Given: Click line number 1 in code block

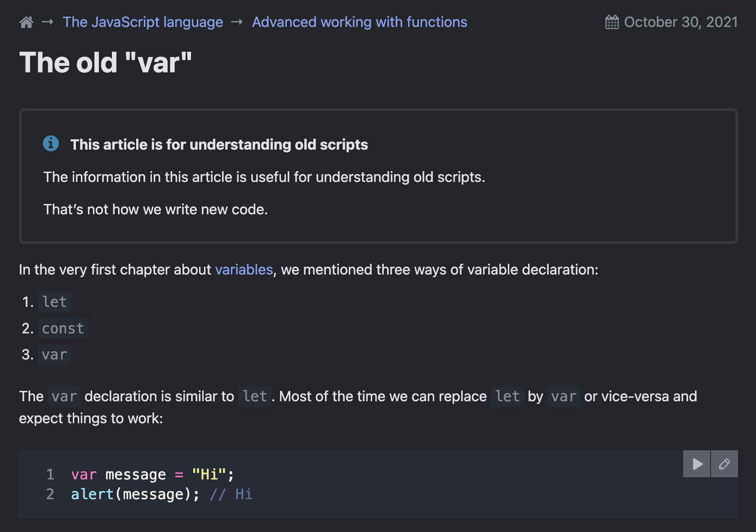Looking at the screenshot, I should 50,474.
